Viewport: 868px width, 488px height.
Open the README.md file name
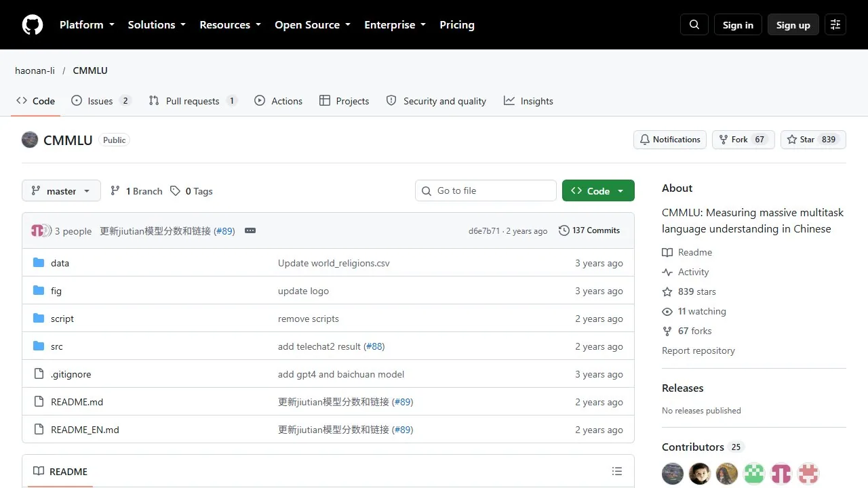[77, 402]
